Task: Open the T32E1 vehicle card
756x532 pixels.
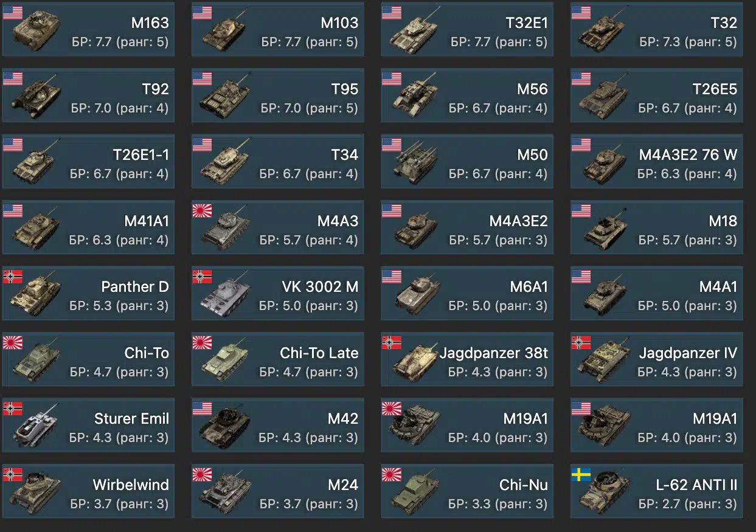Action: click(x=467, y=29)
